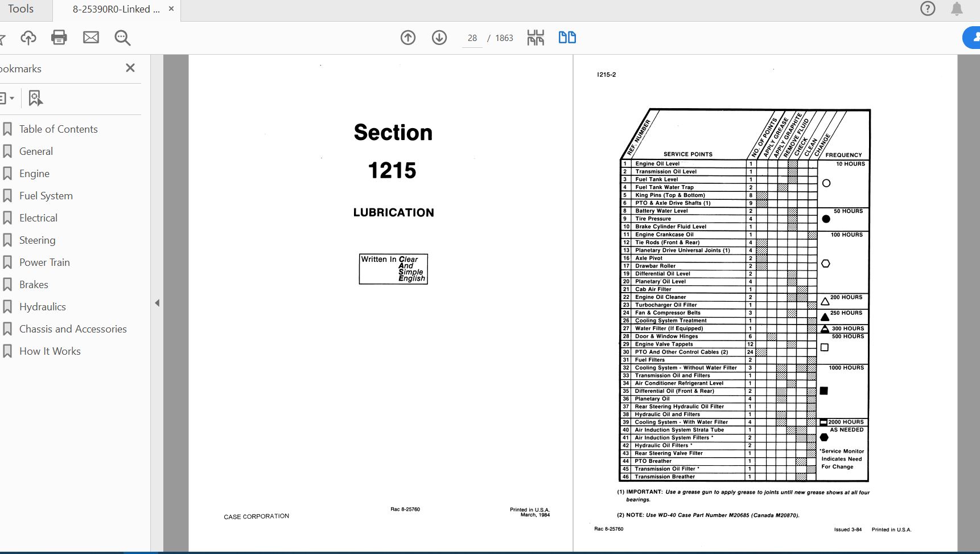Image resolution: width=980 pixels, height=554 pixels.
Task: Email the document as attachment
Action: pyautogui.click(x=90, y=38)
